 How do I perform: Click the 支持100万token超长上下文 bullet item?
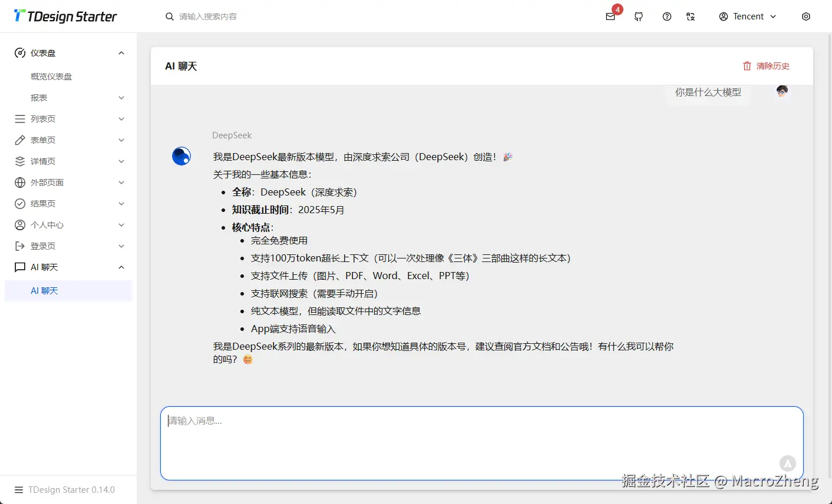click(x=411, y=258)
